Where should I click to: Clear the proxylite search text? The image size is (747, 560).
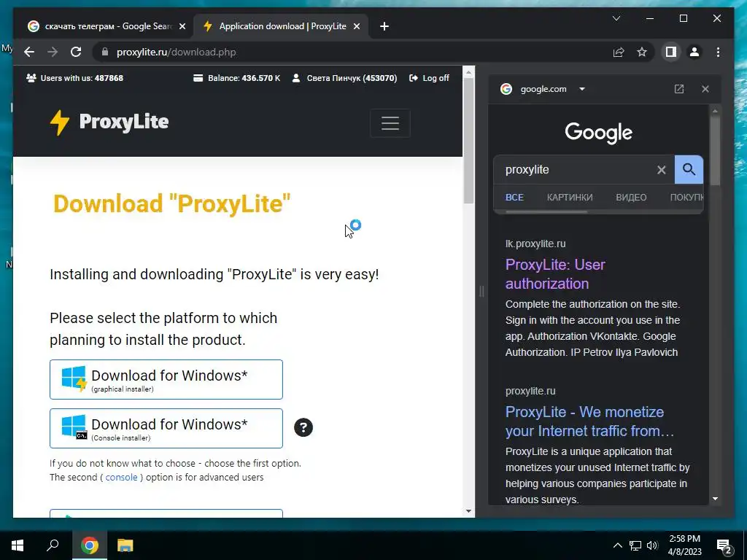point(661,169)
